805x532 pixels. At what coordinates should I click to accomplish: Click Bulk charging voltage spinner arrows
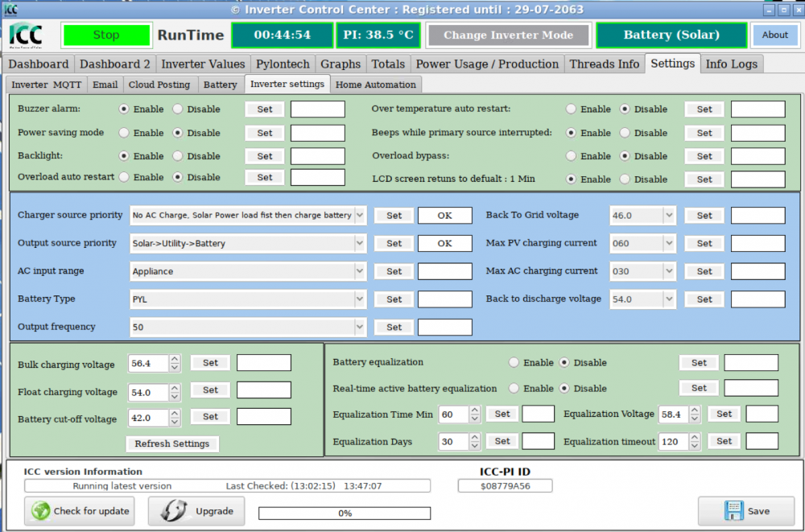coord(175,363)
